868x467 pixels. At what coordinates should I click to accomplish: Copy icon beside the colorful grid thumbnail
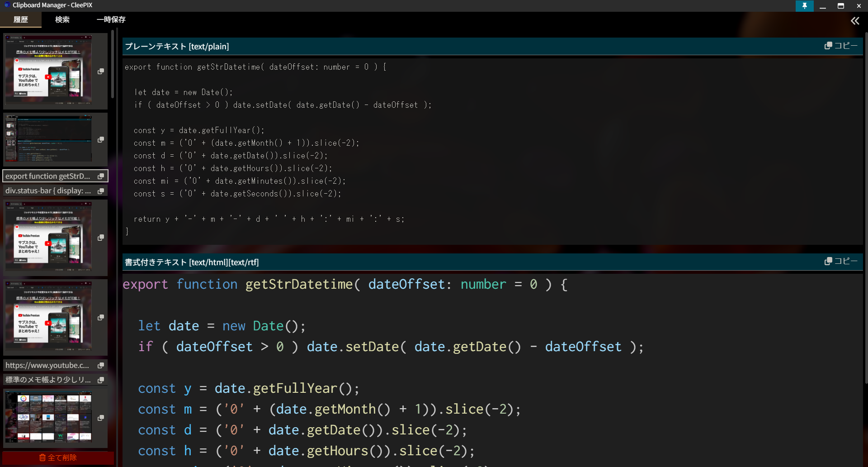pos(101,418)
